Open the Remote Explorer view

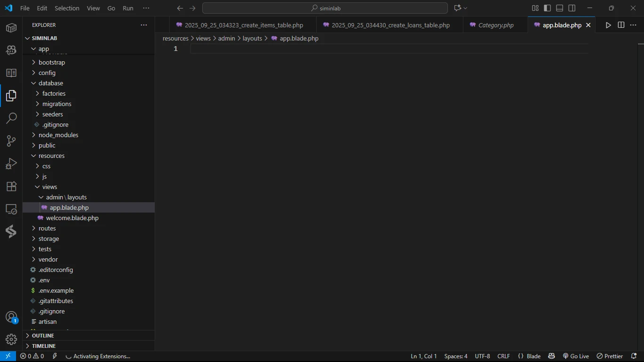[11, 209]
